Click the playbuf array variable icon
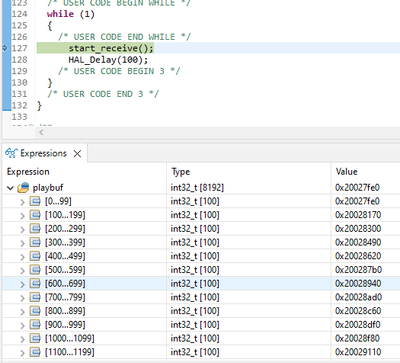400x363 pixels. pos(23,188)
